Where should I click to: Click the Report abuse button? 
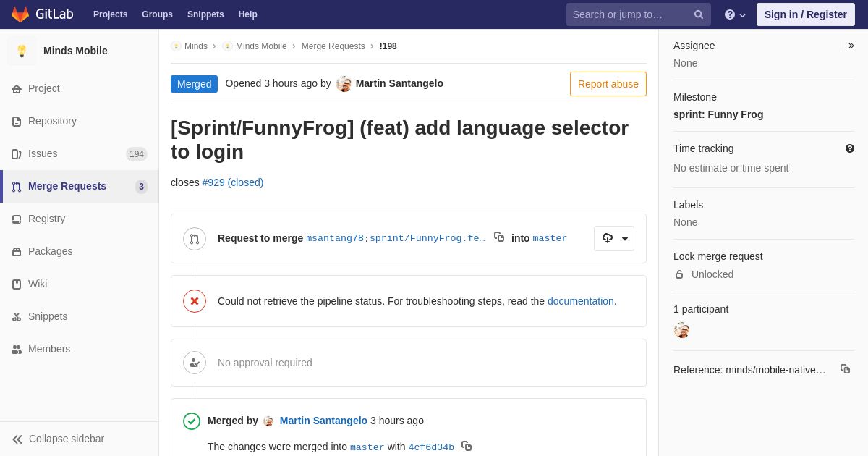tap(608, 84)
